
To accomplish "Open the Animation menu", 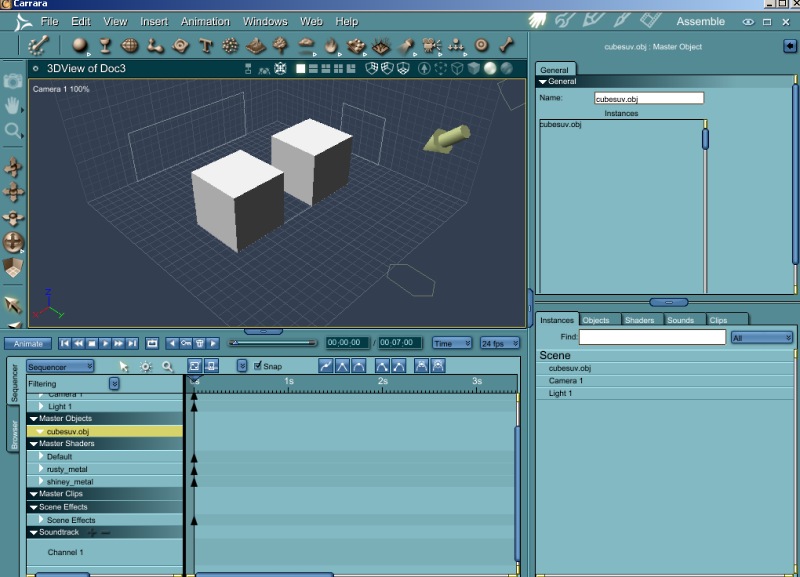I will tap(204, 21).
